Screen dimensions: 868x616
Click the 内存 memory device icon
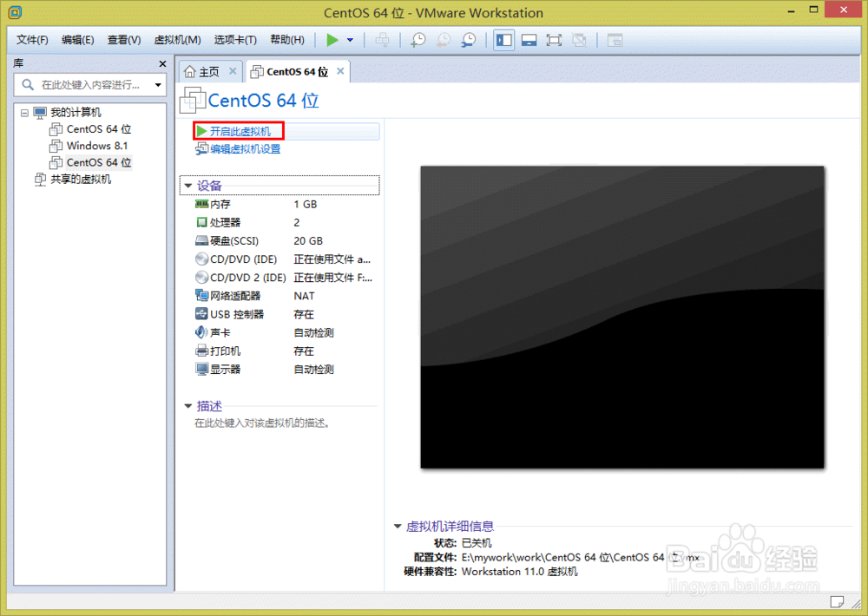[x=201, y=204]
